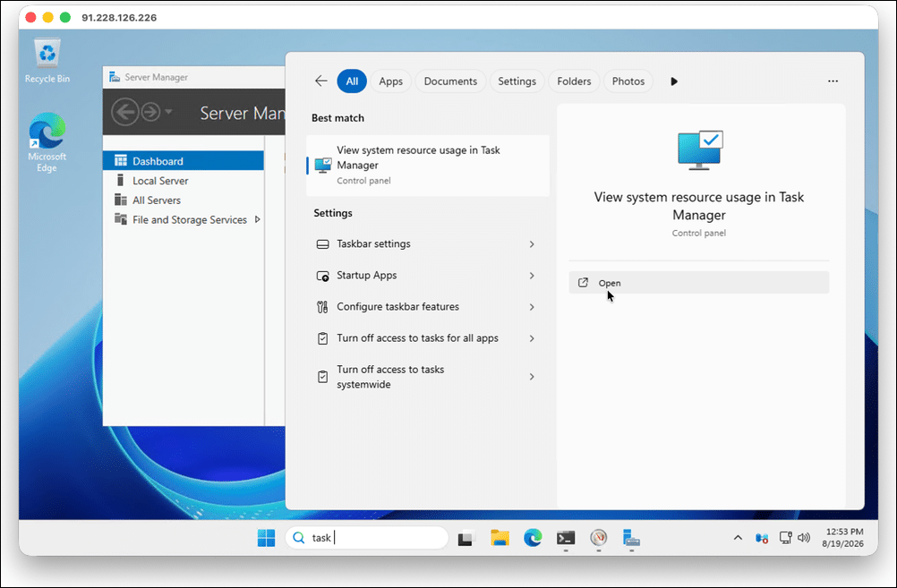Click the Server Manager title bar icon
Viewport: 897px width, 588px height.
tap(115, 77)
